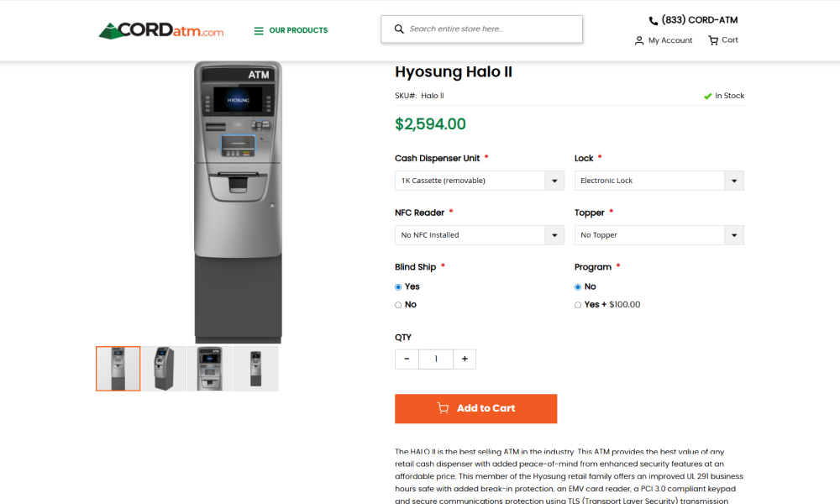Decrease quantity with minus button
840x504 pixels.
click(407, 359)
